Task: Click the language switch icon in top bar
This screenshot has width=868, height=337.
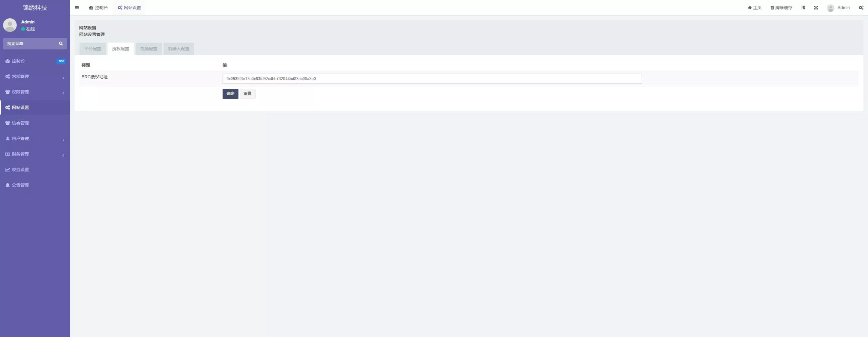Action: 803,8
